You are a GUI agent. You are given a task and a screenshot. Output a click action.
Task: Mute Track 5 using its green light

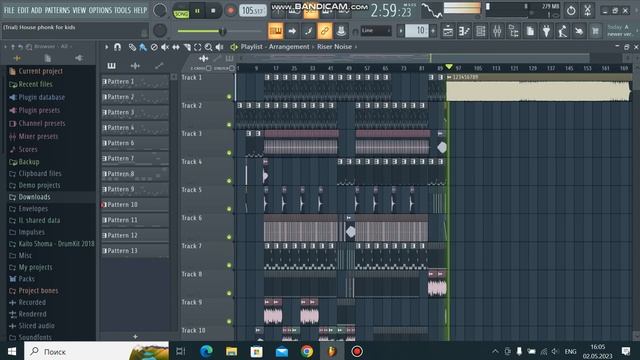229,209
